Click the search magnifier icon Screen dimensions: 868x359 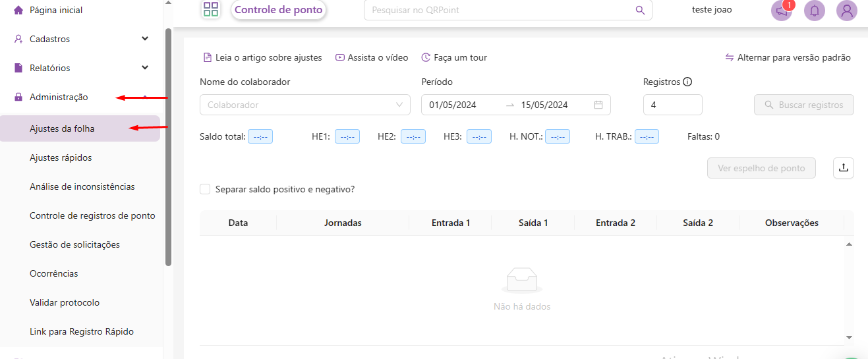click(x=639, y=10)
